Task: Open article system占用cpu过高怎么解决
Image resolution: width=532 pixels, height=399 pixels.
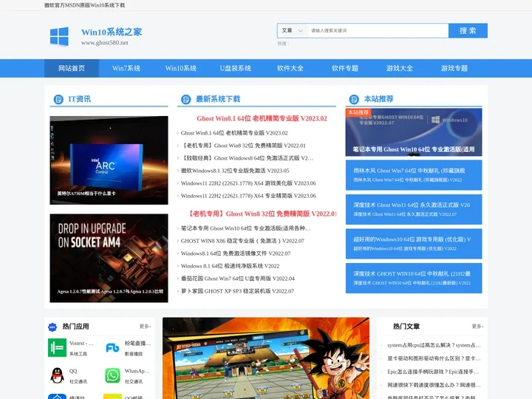Action: 434,345
